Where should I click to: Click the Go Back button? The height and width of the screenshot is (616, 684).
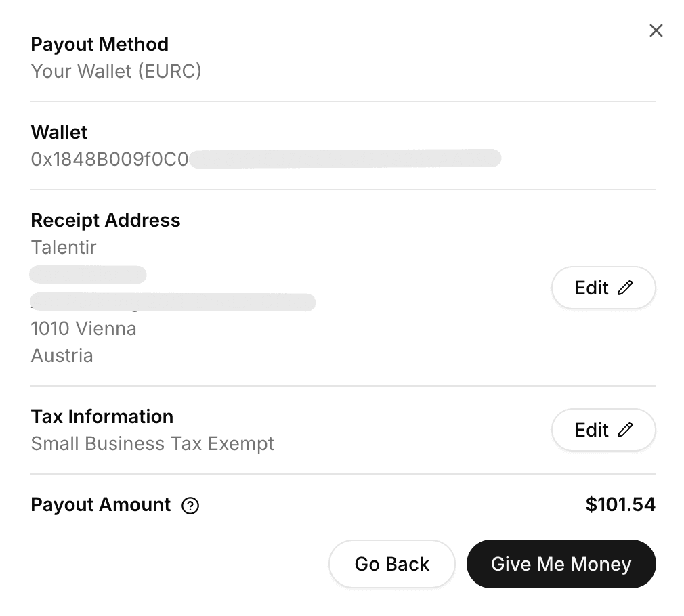(391, 564)
